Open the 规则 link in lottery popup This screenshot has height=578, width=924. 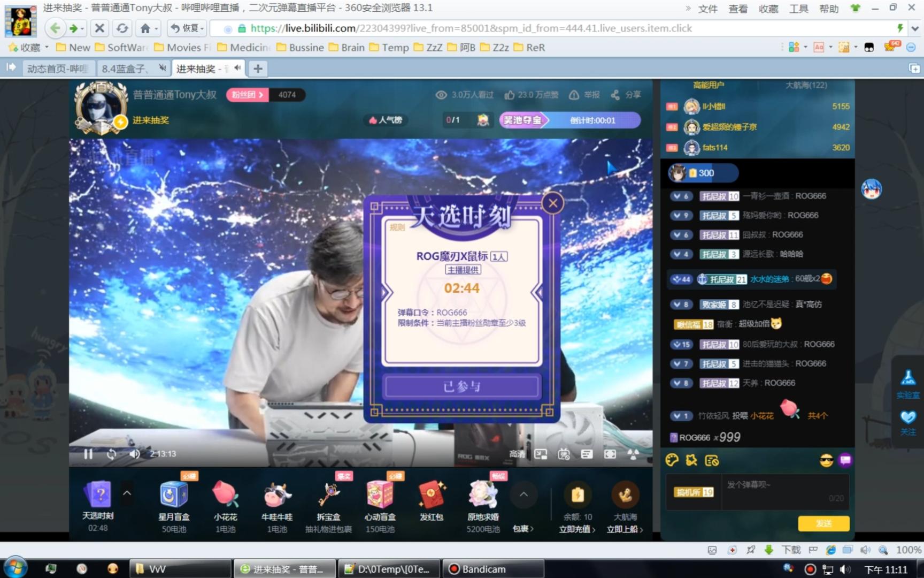(397, 227)
